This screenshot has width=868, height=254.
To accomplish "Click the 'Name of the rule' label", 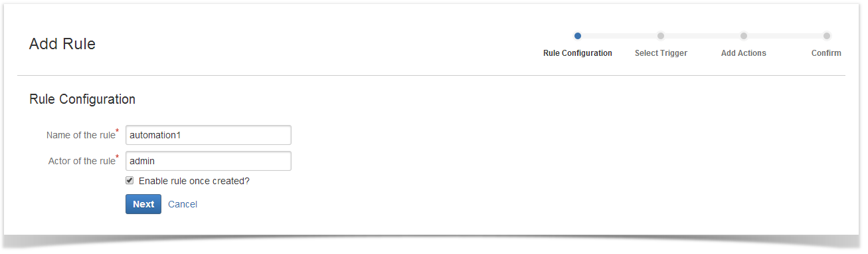I will 80,135.
